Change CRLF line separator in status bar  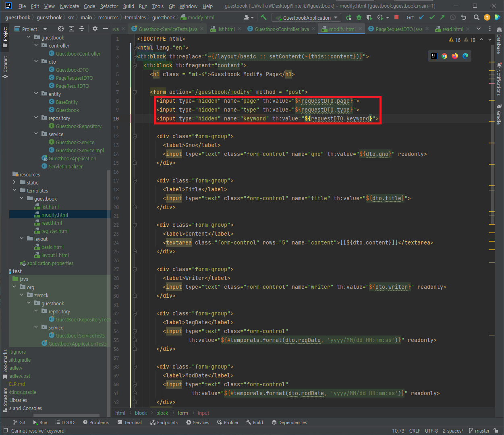click(415, 431)
